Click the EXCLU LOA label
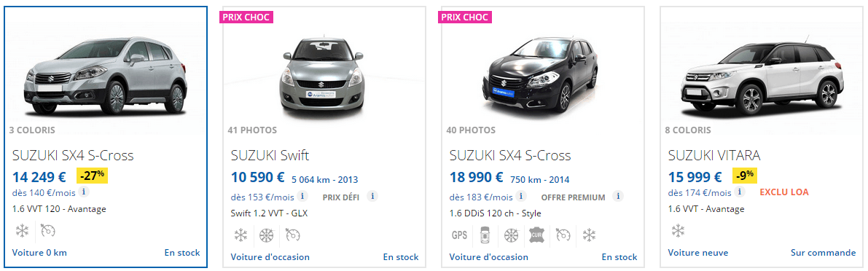 point(784,192)
